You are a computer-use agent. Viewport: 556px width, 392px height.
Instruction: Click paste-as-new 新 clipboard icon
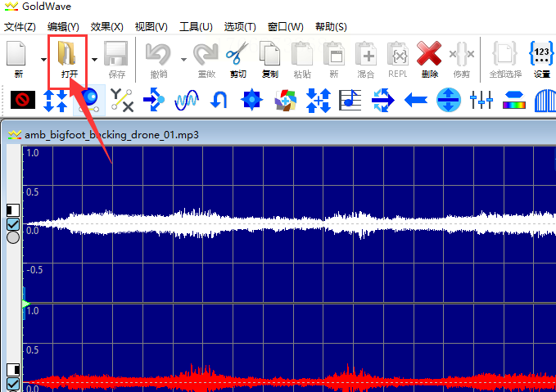(x=333, y=53)
